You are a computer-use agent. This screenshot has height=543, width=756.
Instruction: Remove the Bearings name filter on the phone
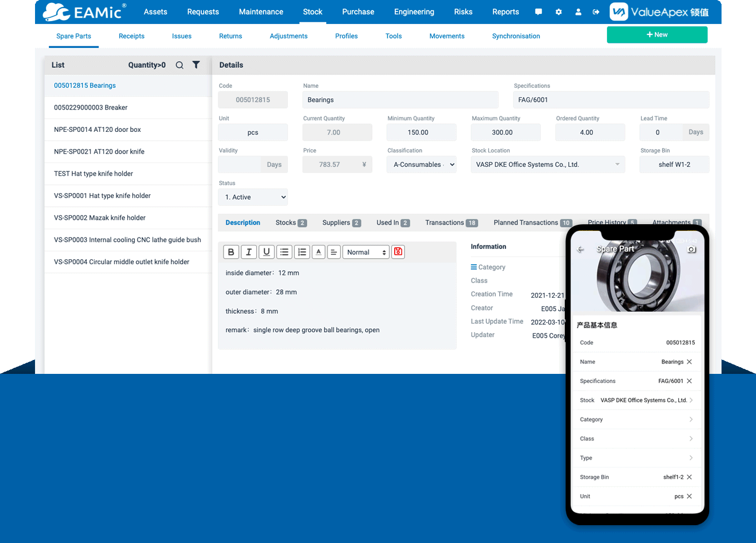[690, 362]
